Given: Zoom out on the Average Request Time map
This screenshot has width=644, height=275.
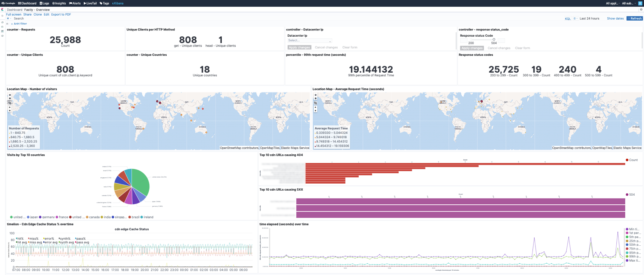Looking at the screenshot, I should 315,98.
